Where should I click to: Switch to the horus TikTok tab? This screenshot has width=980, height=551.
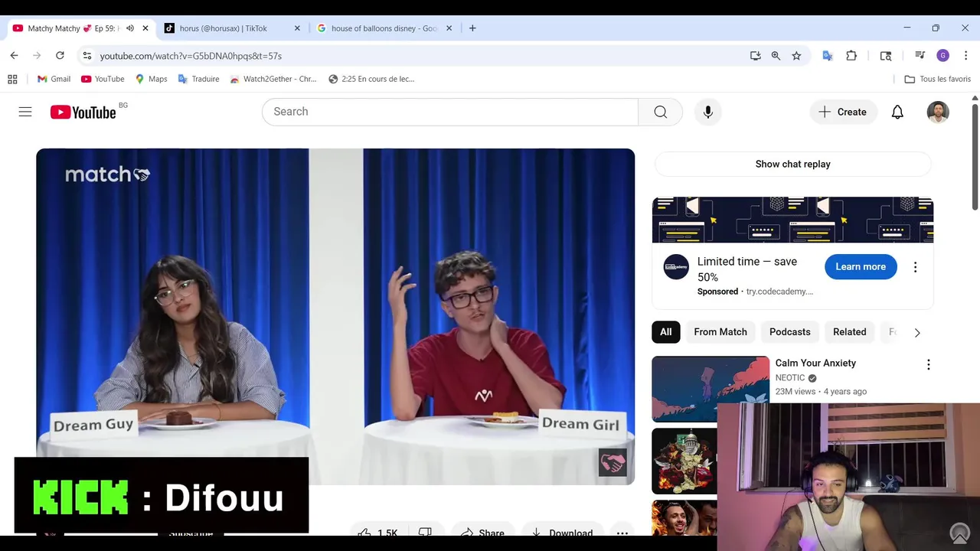233,28
